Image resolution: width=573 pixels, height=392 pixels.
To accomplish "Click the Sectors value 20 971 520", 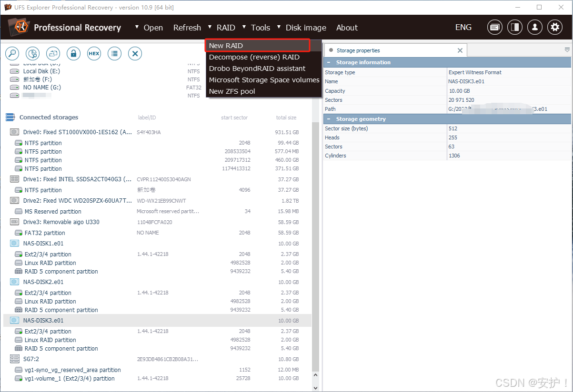I will (462, 100).
